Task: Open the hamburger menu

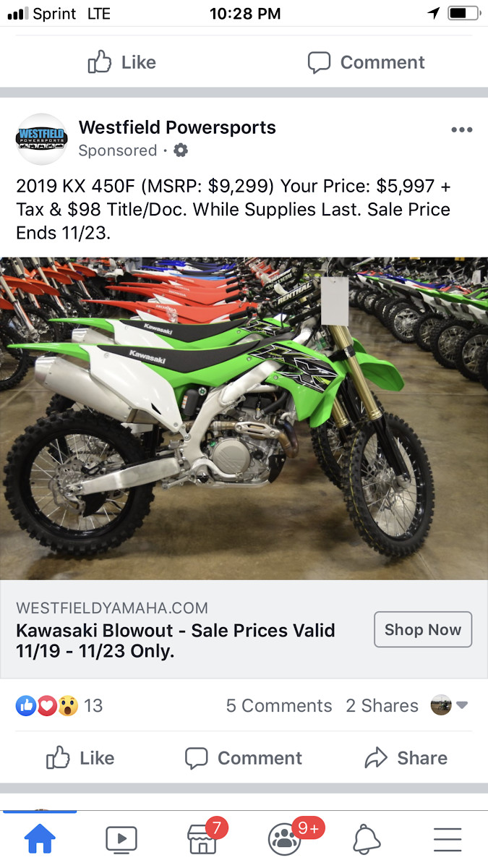Action: 448,839
